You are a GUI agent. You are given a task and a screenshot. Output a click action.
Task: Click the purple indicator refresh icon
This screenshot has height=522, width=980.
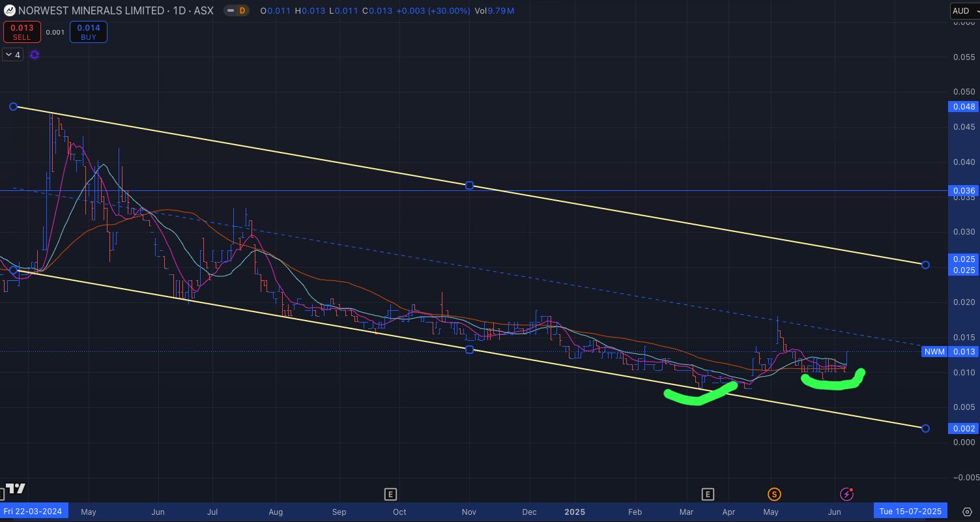tap(35, 55)
